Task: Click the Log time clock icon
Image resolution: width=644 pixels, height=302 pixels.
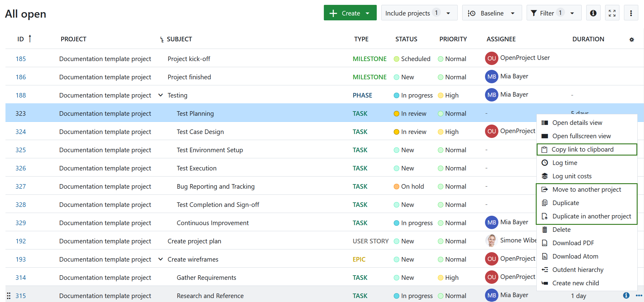Action: coord(545,163)
